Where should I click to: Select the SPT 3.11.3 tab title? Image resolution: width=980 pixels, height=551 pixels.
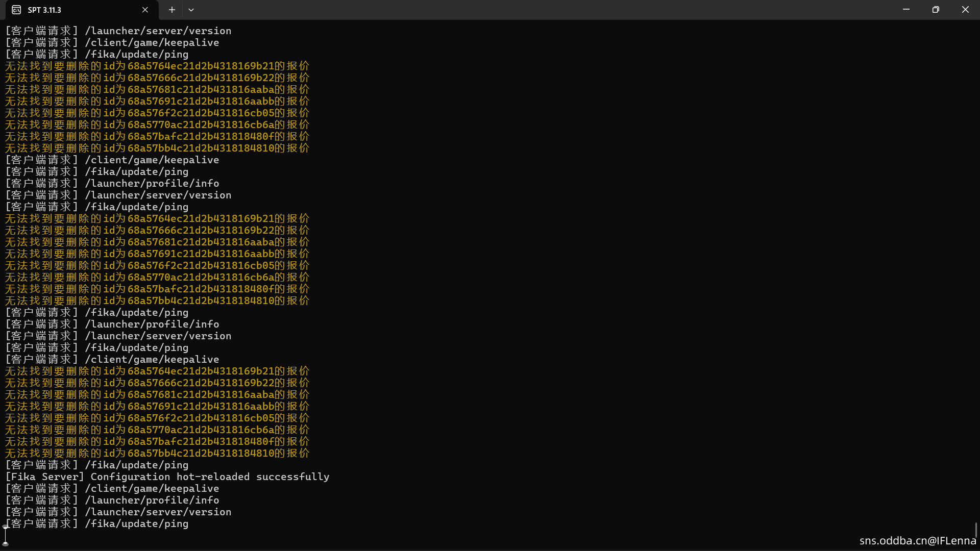44,10
